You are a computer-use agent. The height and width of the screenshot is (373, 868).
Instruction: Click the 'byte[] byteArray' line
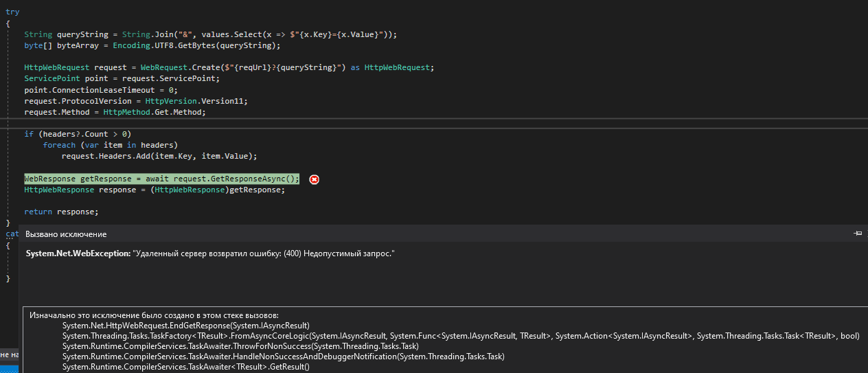point(152,45)
